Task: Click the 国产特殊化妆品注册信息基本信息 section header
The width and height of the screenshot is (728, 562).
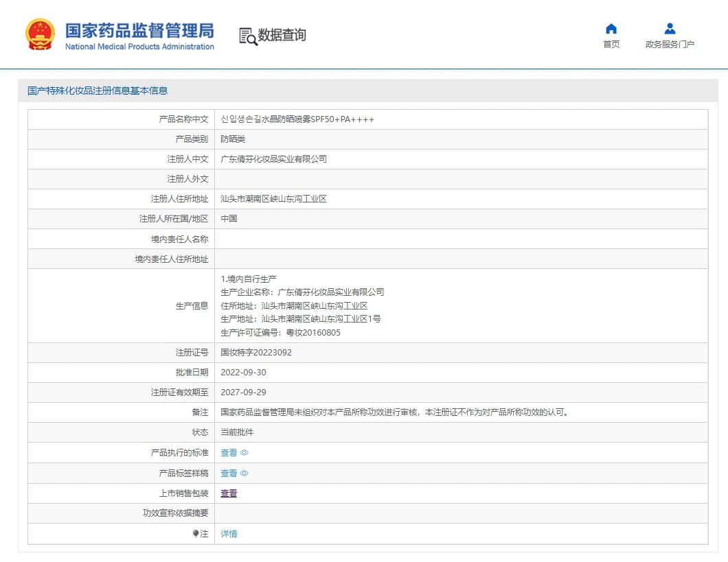Action: coord(98,91)
